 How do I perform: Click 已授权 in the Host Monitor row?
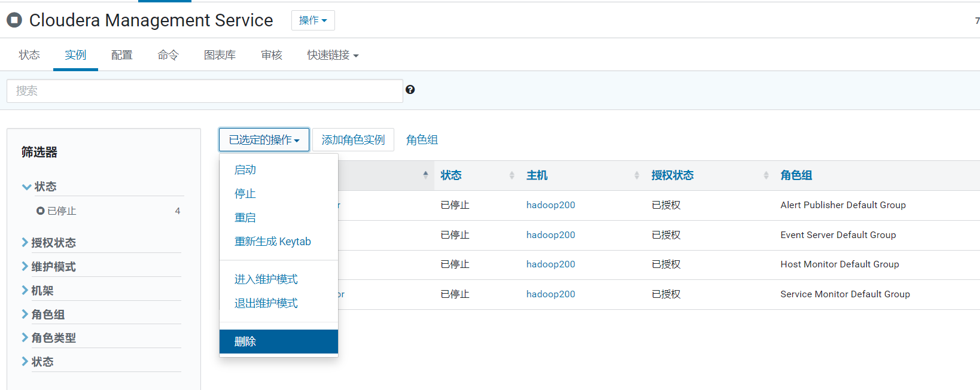[666, 264]
